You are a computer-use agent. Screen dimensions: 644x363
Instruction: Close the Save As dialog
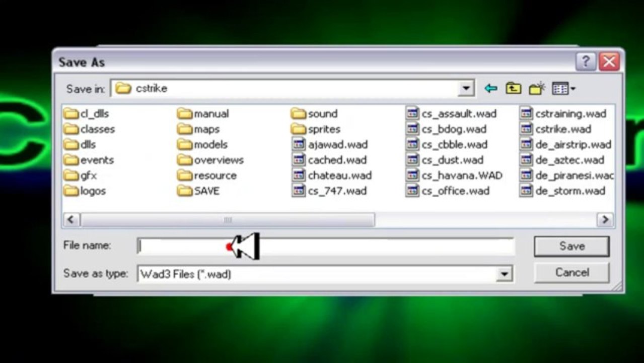609,62
